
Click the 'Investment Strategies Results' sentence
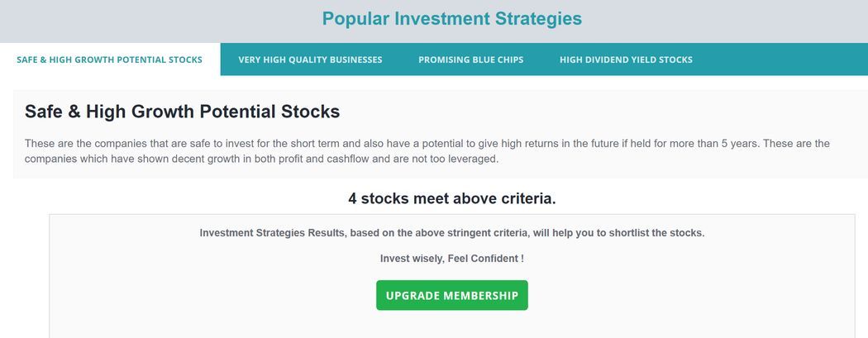pyautogui.click(x=451, y=233)
